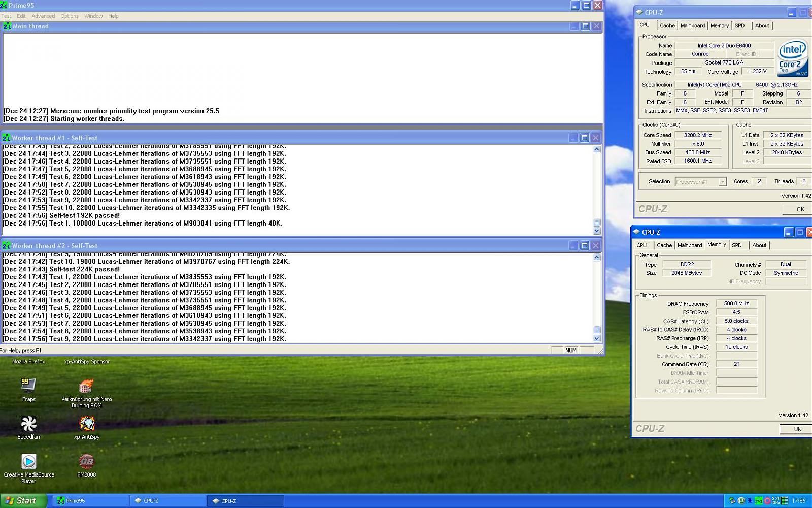
Task: Click scroll-up arrow in Worker thread #2 log
Action: [x=597, y=258]
